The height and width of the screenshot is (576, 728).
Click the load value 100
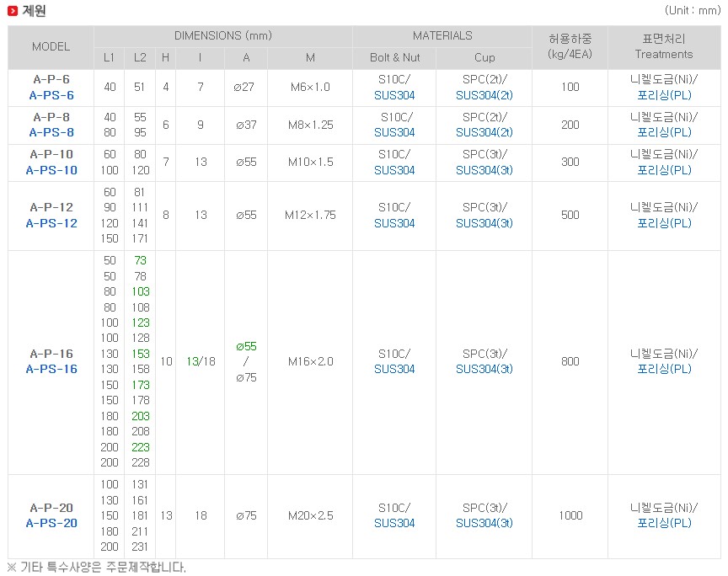570,88
